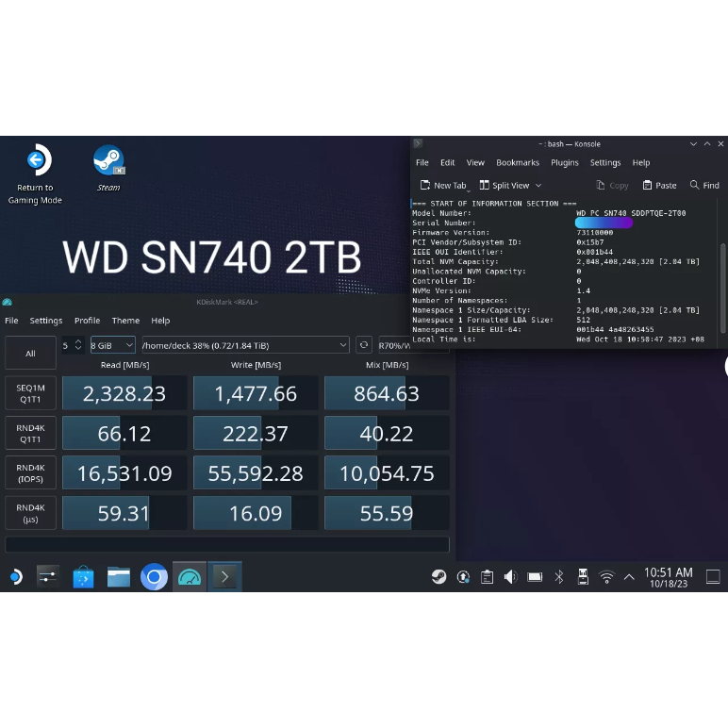Open KDiskMark Theme menu

point(125,321)
